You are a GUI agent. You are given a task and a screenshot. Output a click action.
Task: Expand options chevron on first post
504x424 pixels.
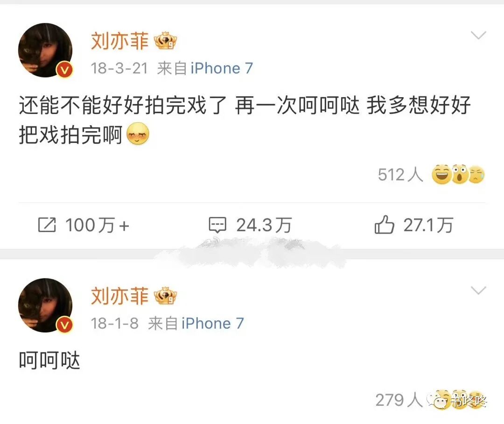[x=478, y=35]
